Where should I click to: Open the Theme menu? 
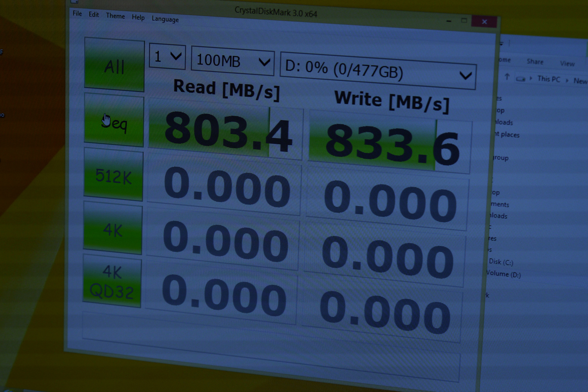tap(115, 16)
